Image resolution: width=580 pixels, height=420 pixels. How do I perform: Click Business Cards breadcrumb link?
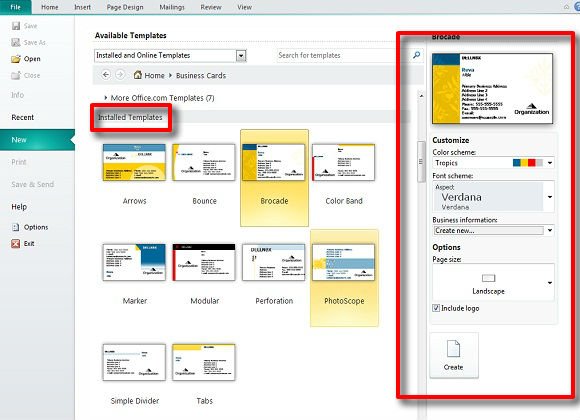[x=201, y=75]
